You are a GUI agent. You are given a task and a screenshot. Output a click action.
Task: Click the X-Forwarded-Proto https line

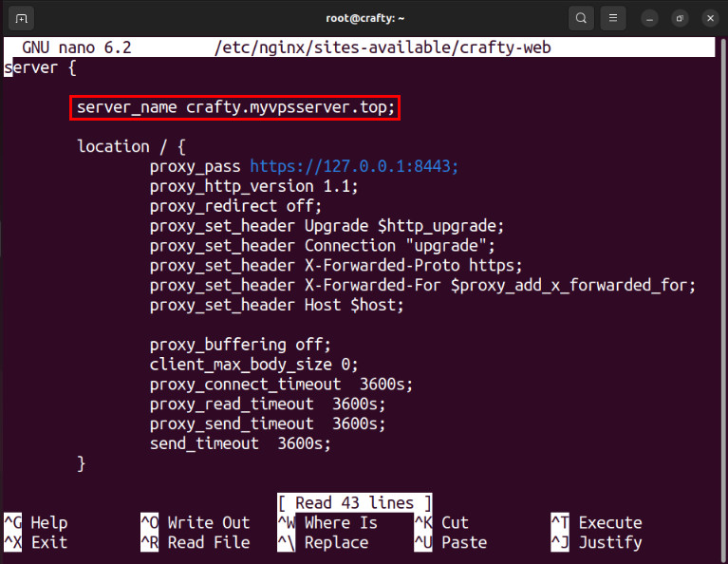coord(336,266)
